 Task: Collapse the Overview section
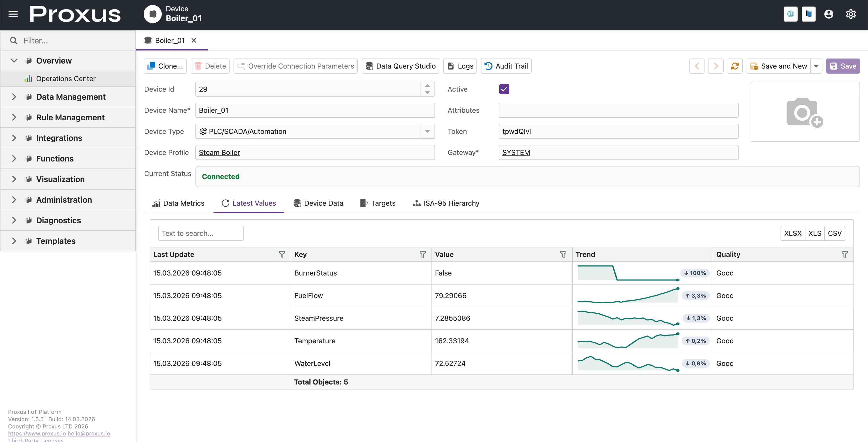tap(14, 61)
